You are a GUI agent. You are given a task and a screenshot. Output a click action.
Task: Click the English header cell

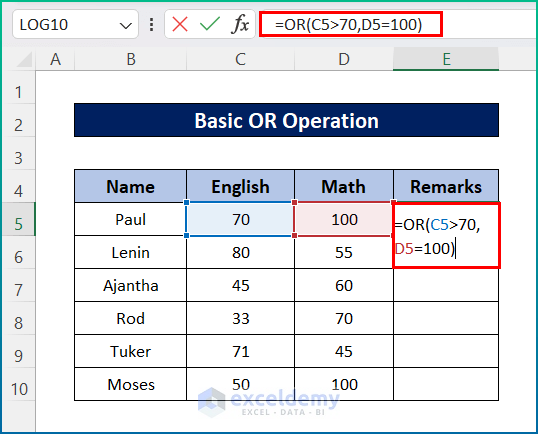pos(240,186)
